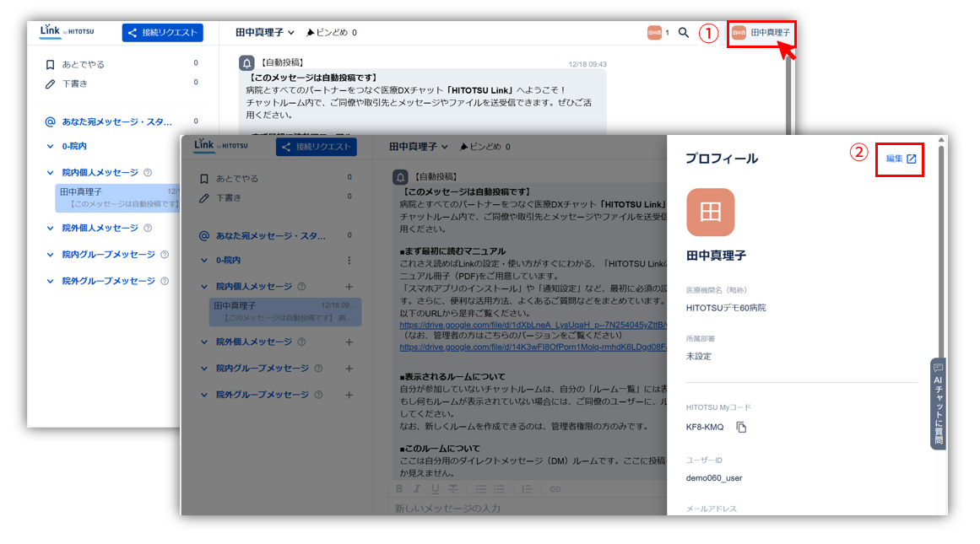Toggle bold formatting in the message toolbar

click(x=399, y=489)
